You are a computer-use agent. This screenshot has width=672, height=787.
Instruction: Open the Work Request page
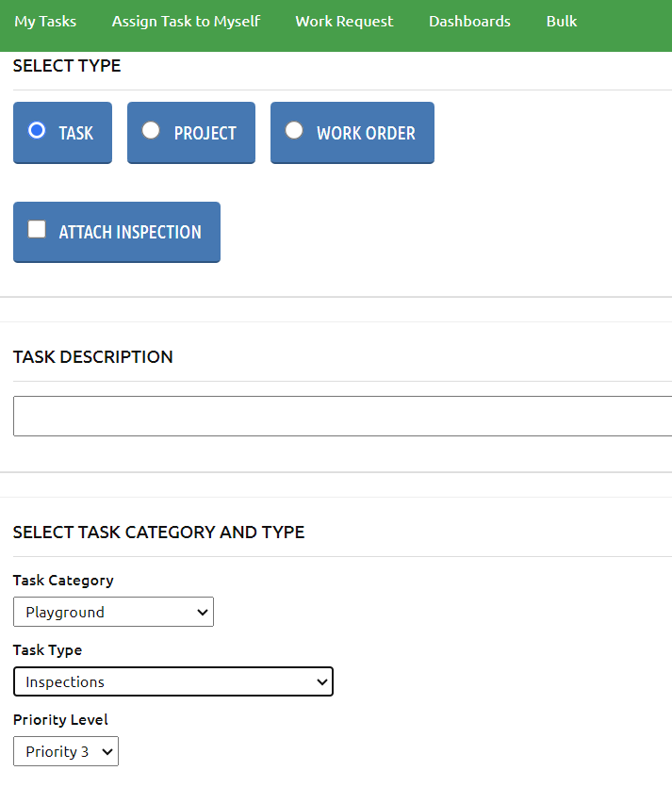click(x=344, y=21)
